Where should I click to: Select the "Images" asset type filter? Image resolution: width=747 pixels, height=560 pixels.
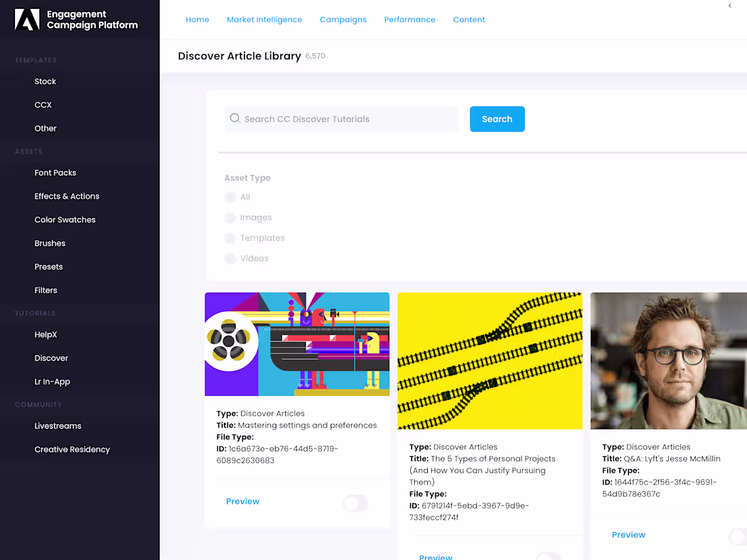[230, 217]
